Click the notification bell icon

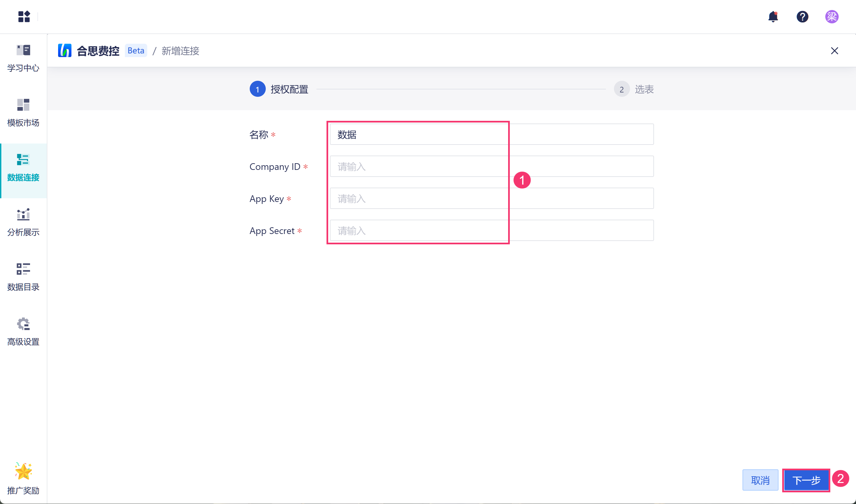click(773, 16)
